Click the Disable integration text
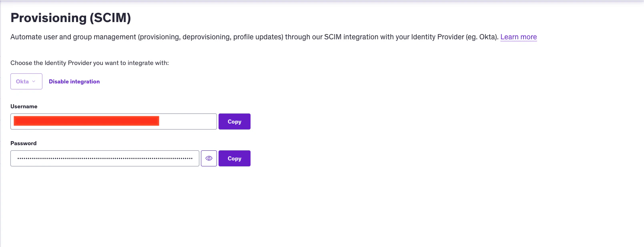This screenshot has width=644, height=247. (74, 81)
